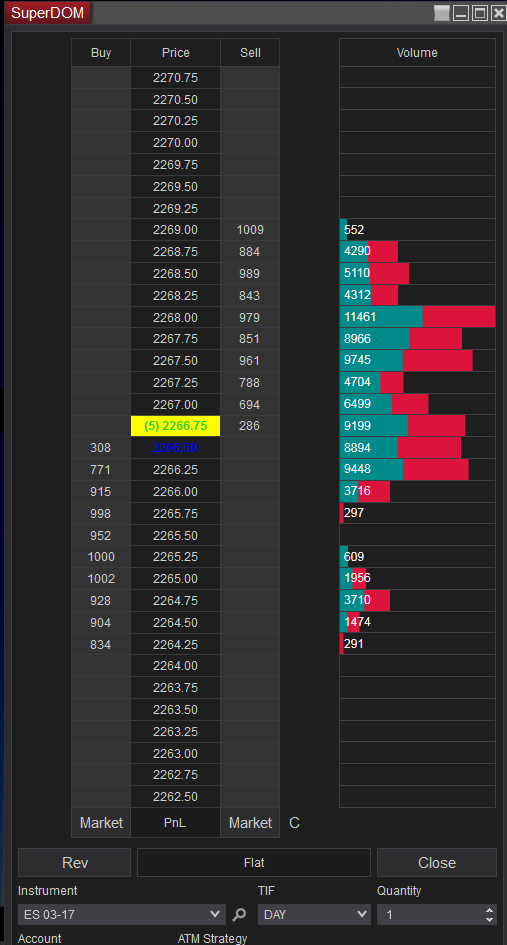This screenshot has height=945, width=507.
Task: Decrease Quantity with the down arrow
Action: (490, 919)
